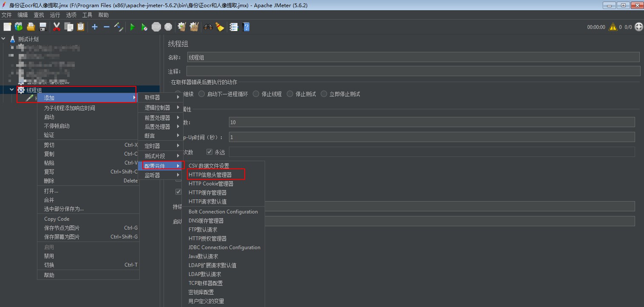Expand the 断言 submenu
This screenshot has width=644, height=307.
click(160, 136)
